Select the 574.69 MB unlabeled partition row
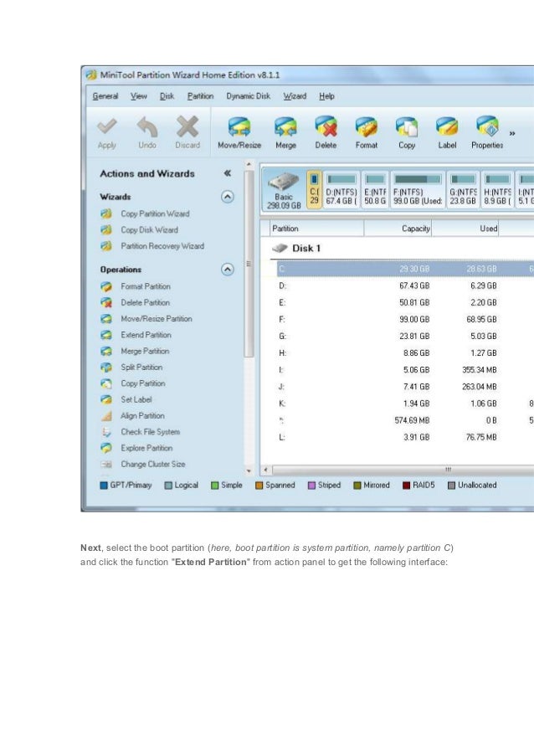Screen dimensions: 534x756 point(405,420)
